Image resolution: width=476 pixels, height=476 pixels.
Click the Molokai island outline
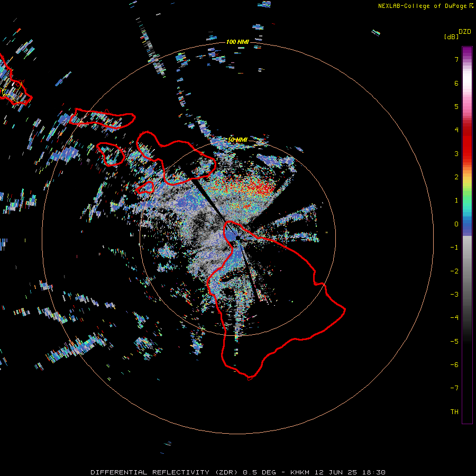pyautogui.click(x=102, y=118)
